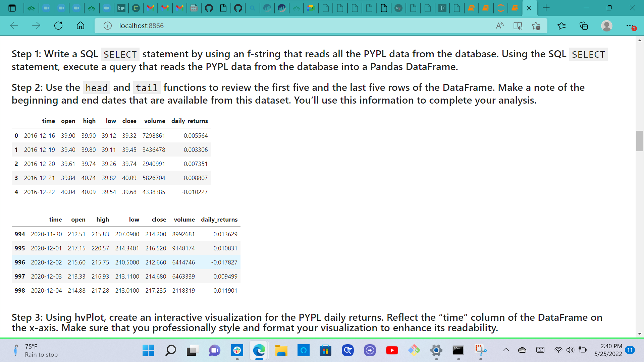Go to the browser home page
Viewport: 644px width, 362px height.
(x=80, y=26)
